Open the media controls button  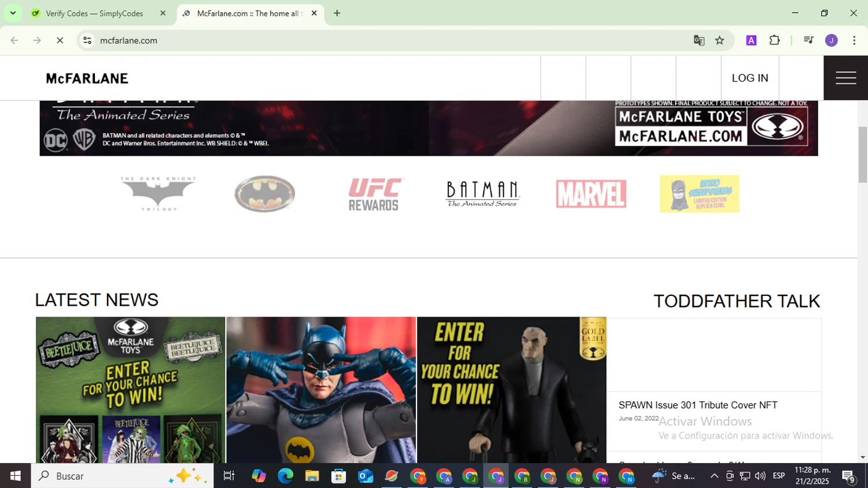click(808, 41)
